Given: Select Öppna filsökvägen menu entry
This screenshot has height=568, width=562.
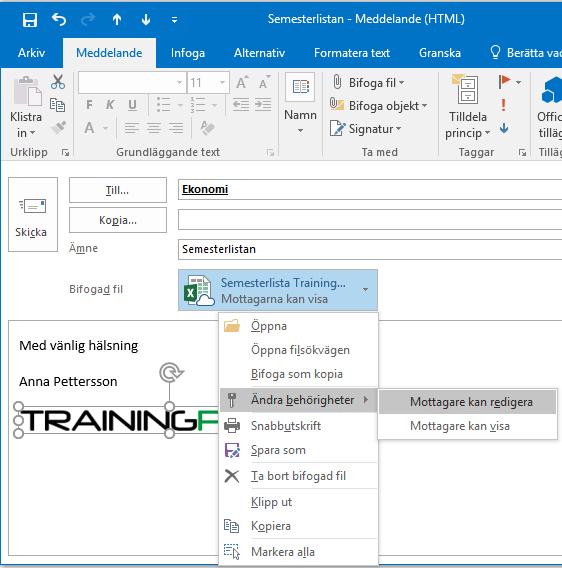Looking at the screenshot, I should pyautogui.click(x=298, y=350).
